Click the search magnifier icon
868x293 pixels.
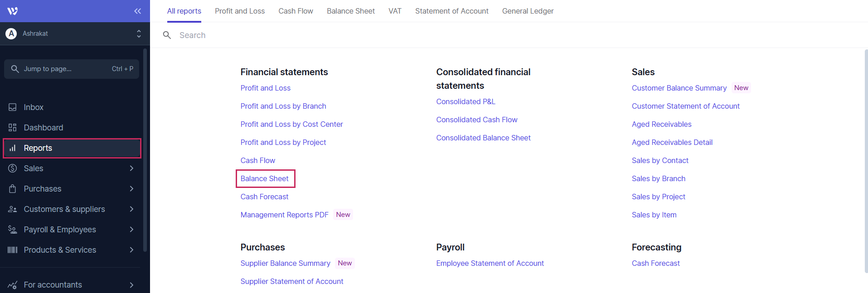(167, 35)
